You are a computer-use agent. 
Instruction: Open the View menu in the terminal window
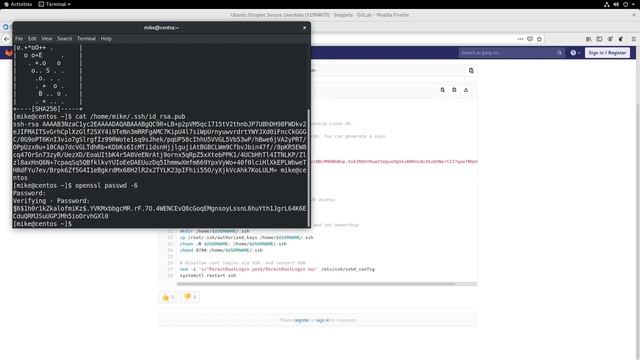point(47,38)
